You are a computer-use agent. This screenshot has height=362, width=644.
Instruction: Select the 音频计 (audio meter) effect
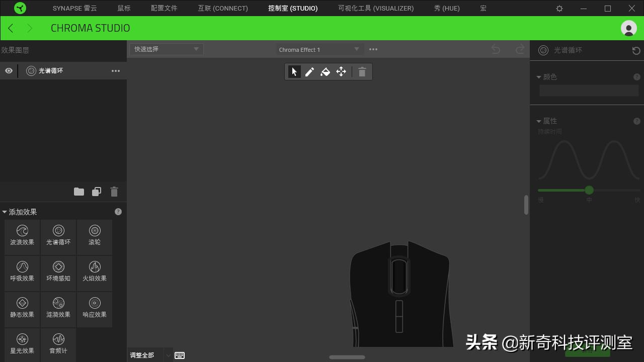click(58, 345)
